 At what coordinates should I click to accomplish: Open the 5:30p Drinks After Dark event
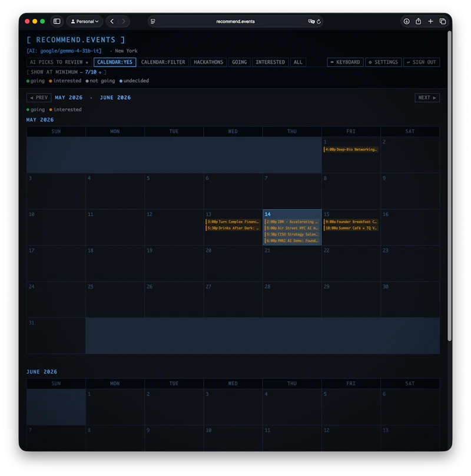click(233, 229)
